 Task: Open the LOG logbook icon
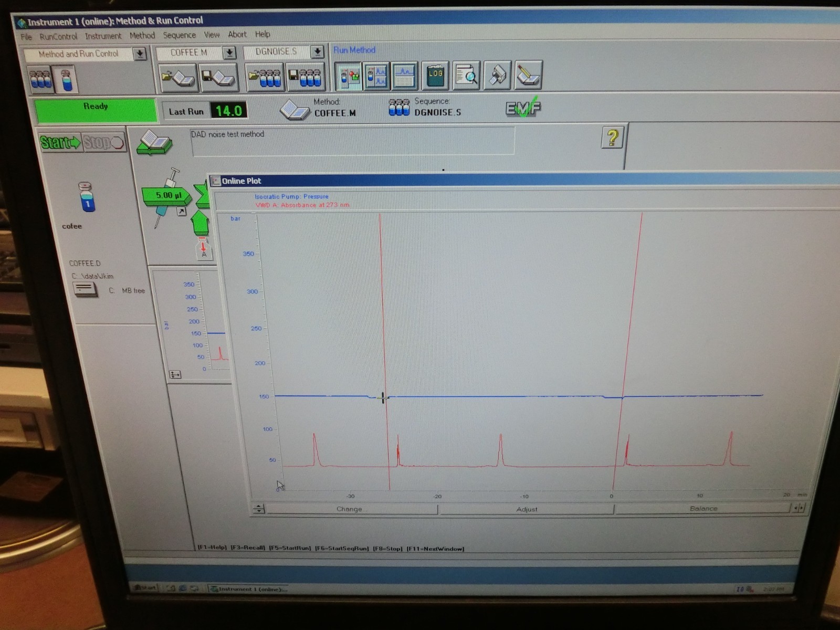coord(435,76)
